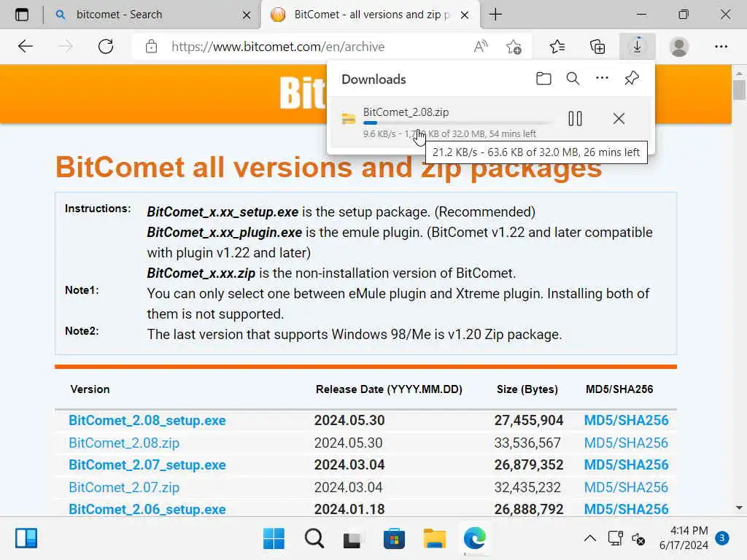Refresh the BitComet archive page

pos(105,47)
